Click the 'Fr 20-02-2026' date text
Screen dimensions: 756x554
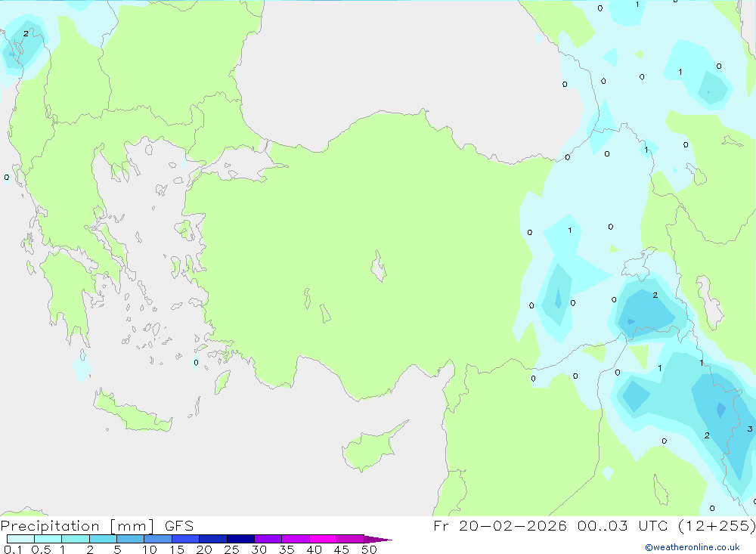coord(500,525)
